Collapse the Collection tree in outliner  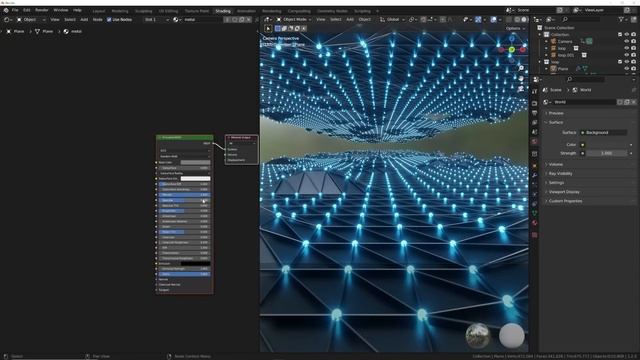[x=540, y=35]
